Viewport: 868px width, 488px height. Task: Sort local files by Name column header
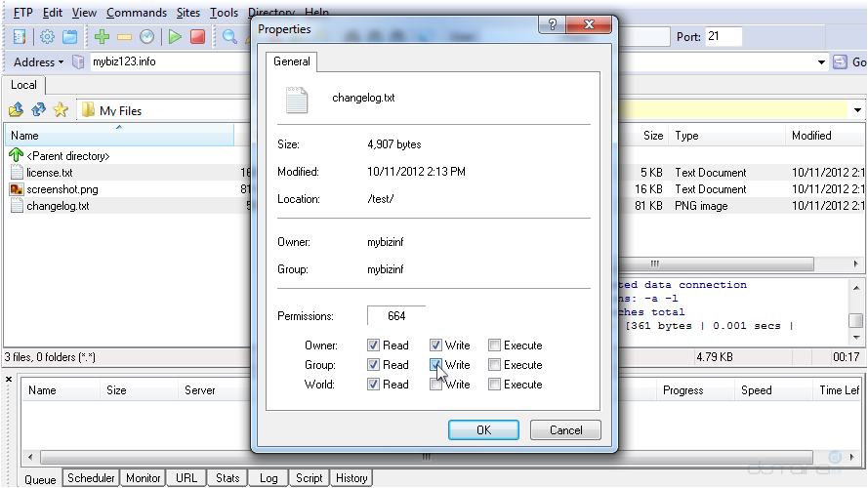[x=119, y=136]
